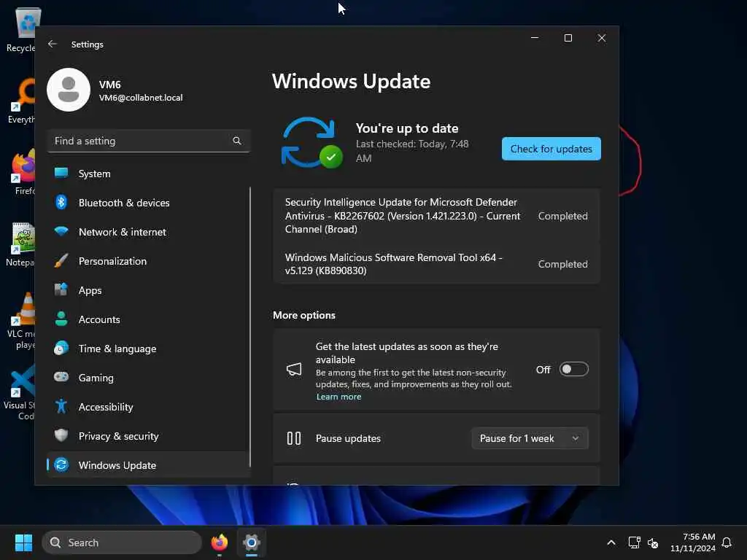Select the Gaming controller icon
Image resolution: width=747 pixels, height=560 pixels.
tap(61, 377)
